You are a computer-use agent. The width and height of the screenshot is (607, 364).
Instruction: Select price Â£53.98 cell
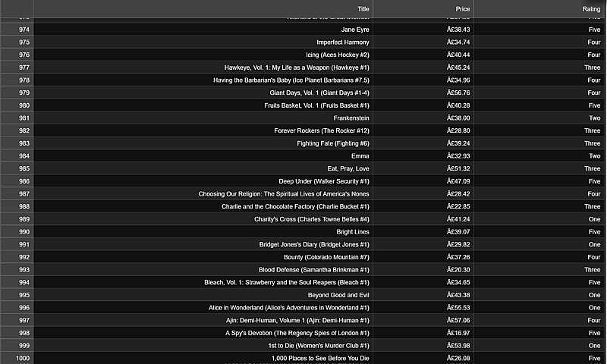point(423,346)
